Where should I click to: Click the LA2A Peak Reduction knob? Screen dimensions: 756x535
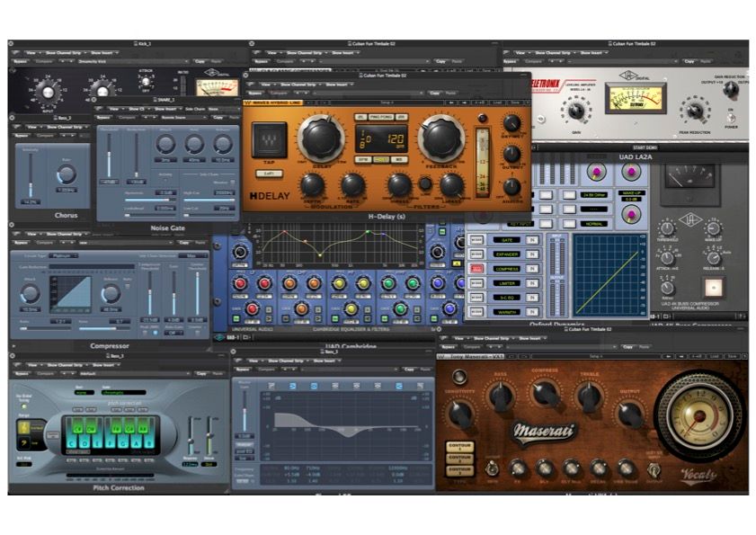[x=695, y=111]
